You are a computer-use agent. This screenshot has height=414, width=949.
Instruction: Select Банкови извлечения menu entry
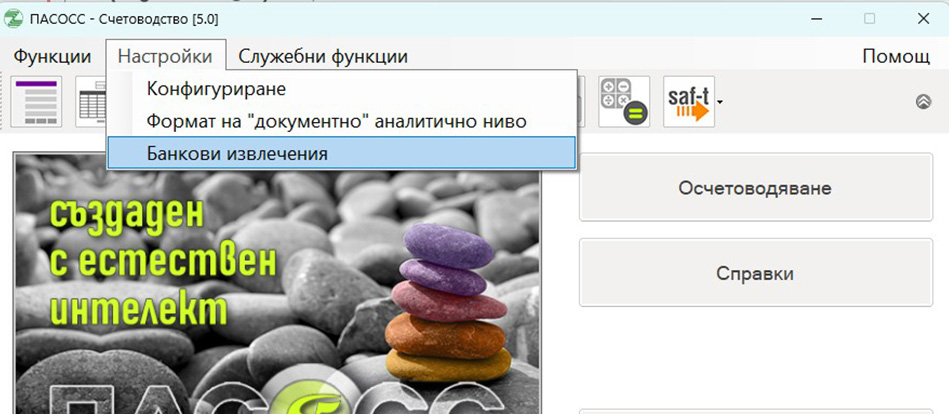341,153
